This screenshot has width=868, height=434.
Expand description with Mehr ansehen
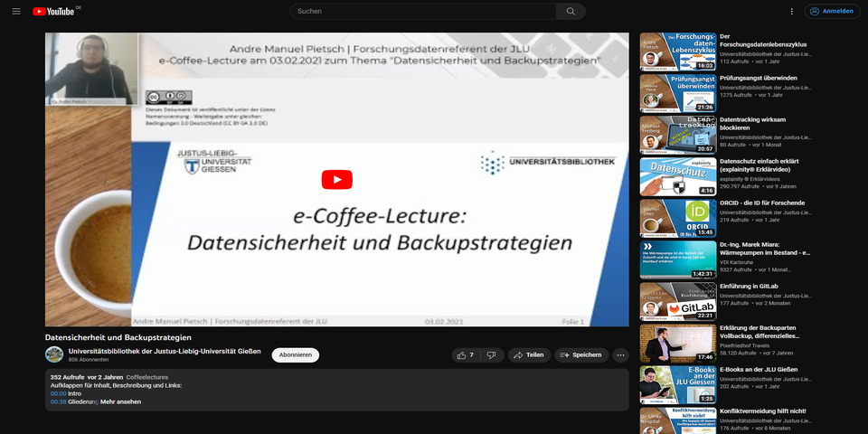(x=120, y=401)
